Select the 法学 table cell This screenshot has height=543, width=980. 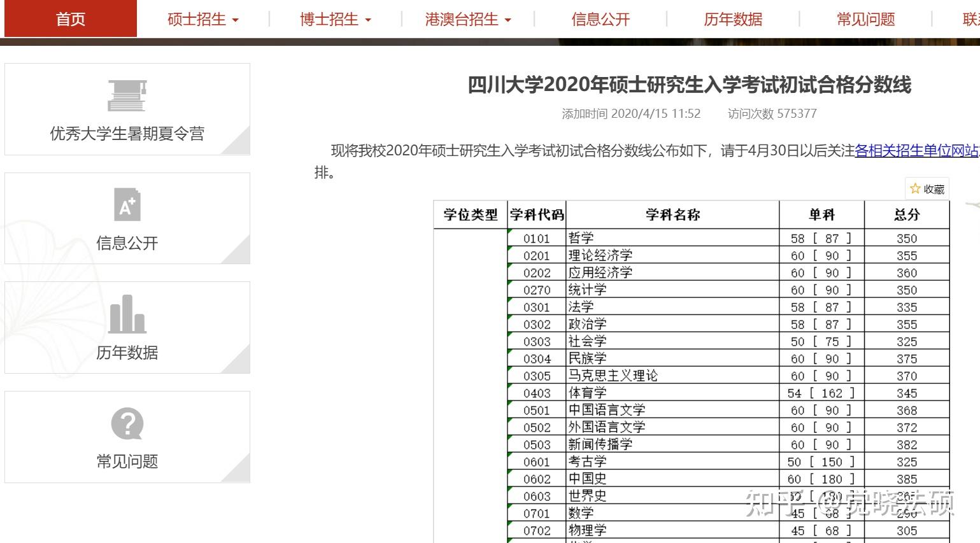click(x=672, y=307)
